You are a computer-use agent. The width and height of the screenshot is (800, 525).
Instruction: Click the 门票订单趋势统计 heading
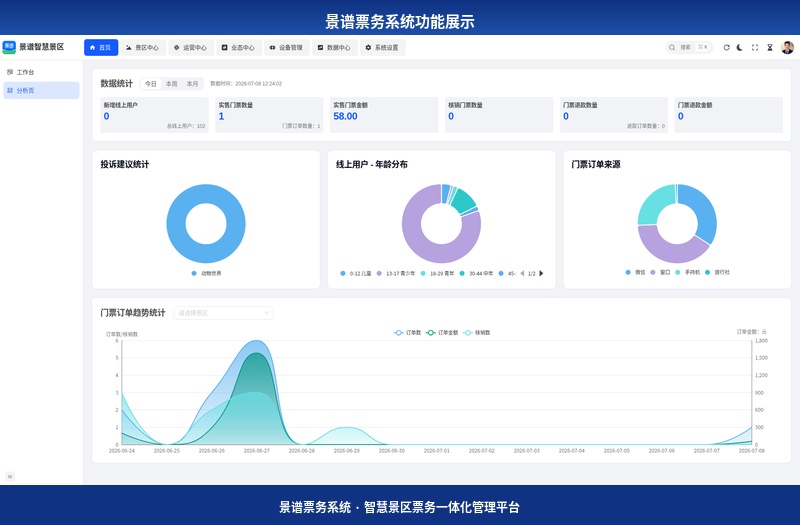pos(133,313)
